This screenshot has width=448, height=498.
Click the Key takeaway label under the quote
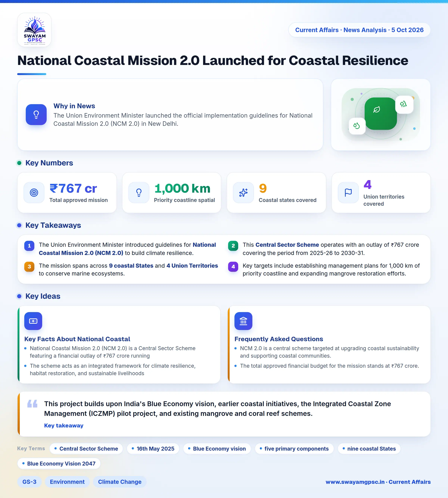(64, 425)
